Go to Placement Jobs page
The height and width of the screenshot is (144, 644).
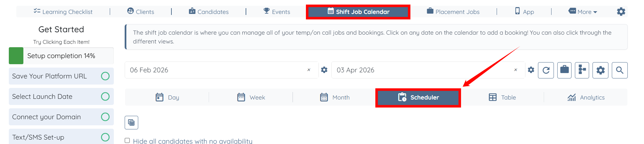click(x=453, y=12)
